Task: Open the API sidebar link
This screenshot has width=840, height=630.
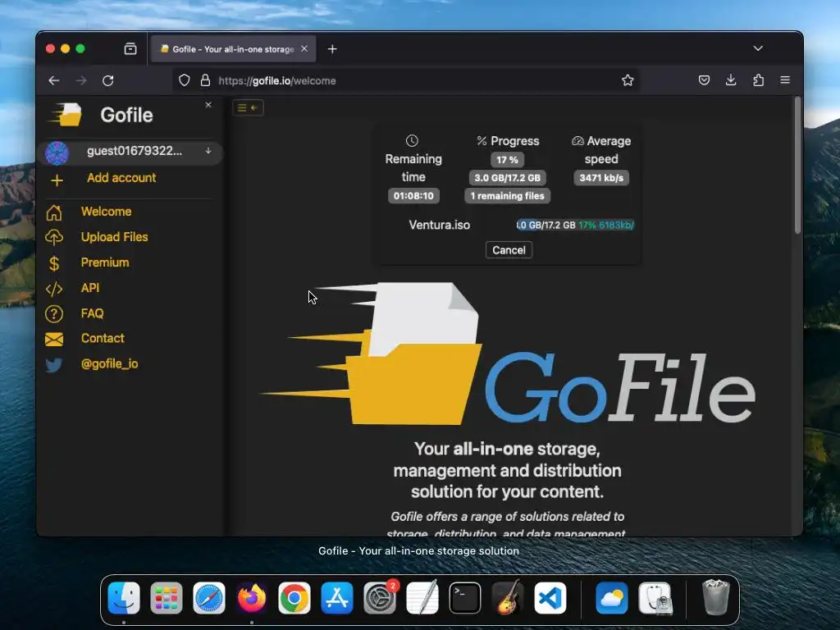Action: pyautogui.click(x=90, y=288)
